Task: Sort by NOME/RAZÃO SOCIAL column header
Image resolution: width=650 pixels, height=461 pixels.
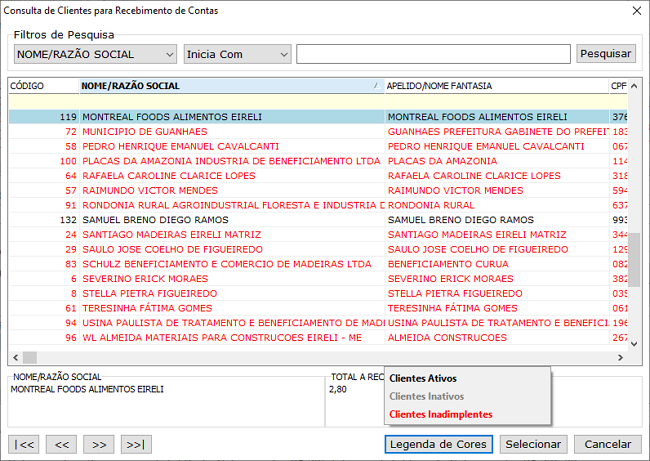Action: point(230,86)
